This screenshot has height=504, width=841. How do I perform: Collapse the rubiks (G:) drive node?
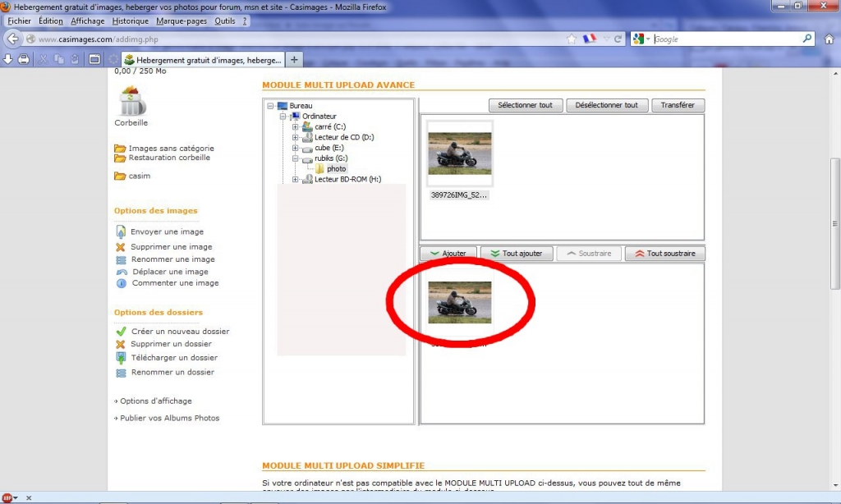[296, 158]
